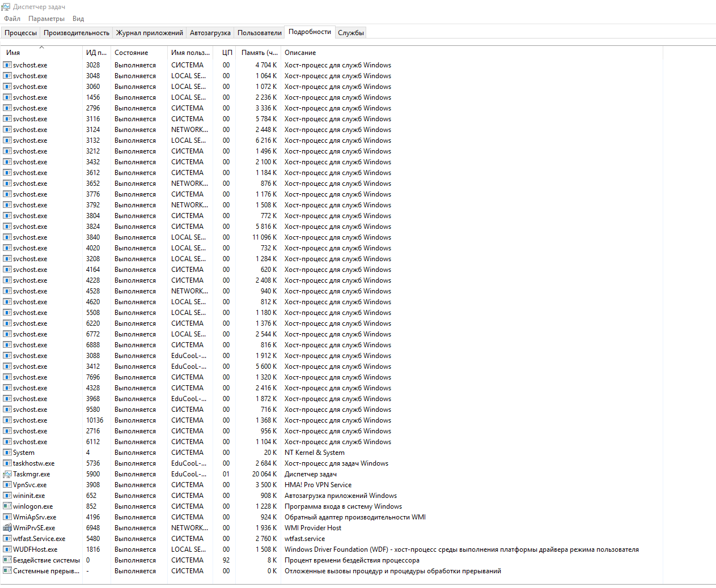Viewport: 716px width, 588px height.
Task: Click the Автозагрузка приложений Windows description
Action: [341, 496]
